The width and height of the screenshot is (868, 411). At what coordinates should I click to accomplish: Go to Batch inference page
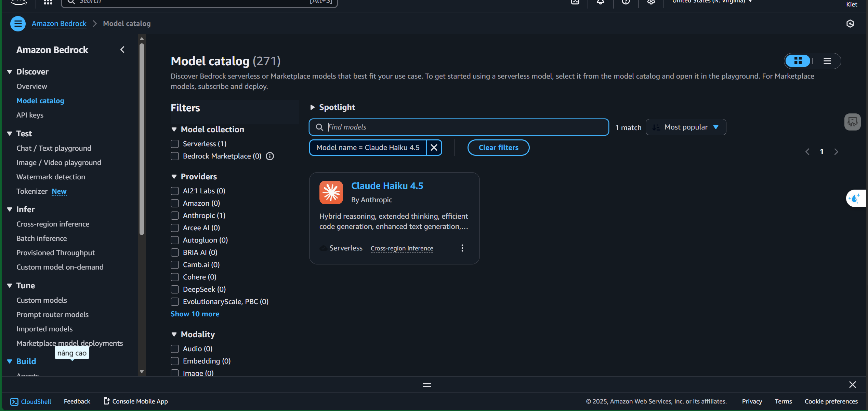(42, 238)
